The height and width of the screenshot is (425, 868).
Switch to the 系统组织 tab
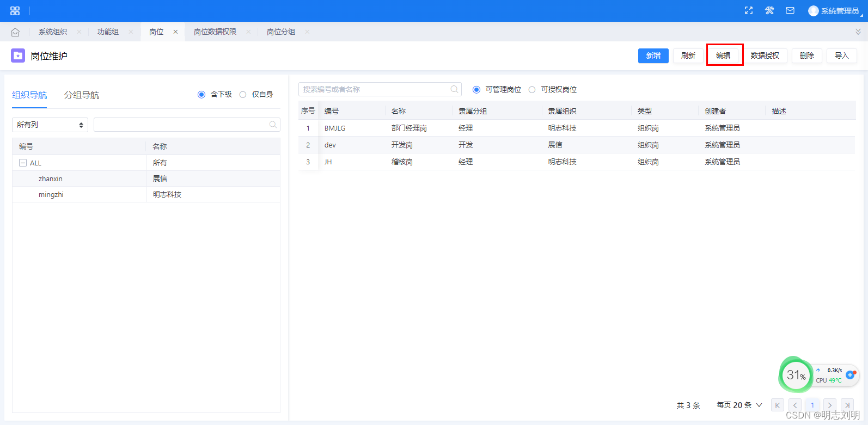pyautogui.click(x=53, y=32)
